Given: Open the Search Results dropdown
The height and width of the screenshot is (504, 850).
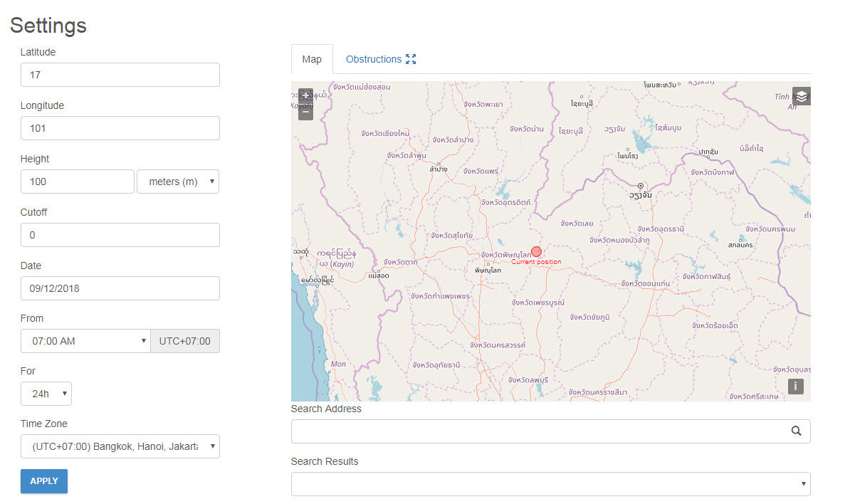Looking at the screenshot, I should pos(550,484).
